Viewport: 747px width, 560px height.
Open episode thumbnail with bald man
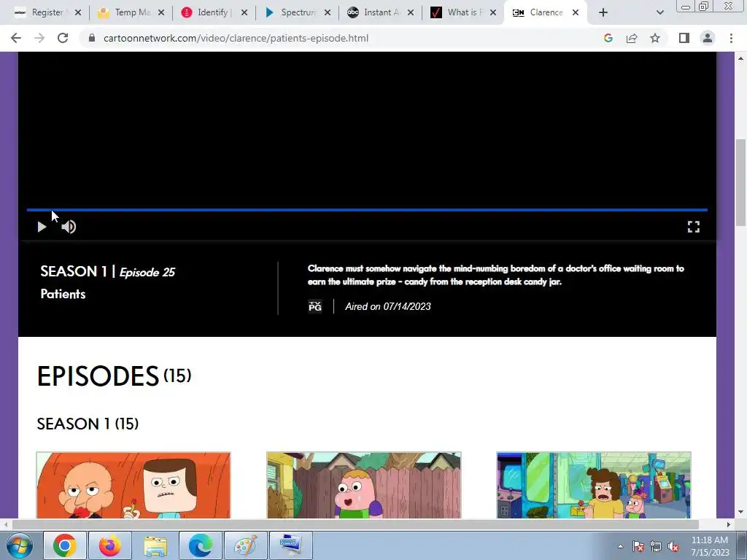click(133, 485)
